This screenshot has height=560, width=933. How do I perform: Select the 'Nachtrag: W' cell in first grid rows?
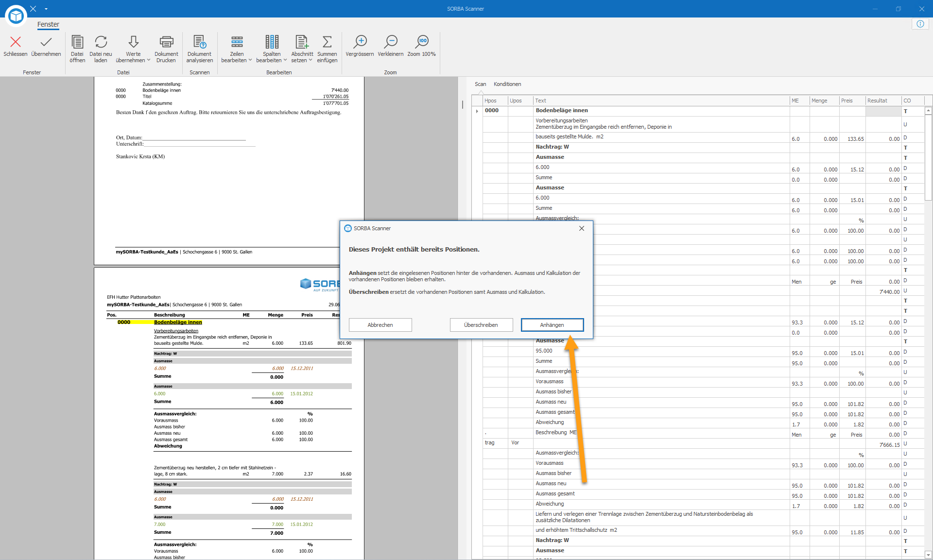[661, 147]
